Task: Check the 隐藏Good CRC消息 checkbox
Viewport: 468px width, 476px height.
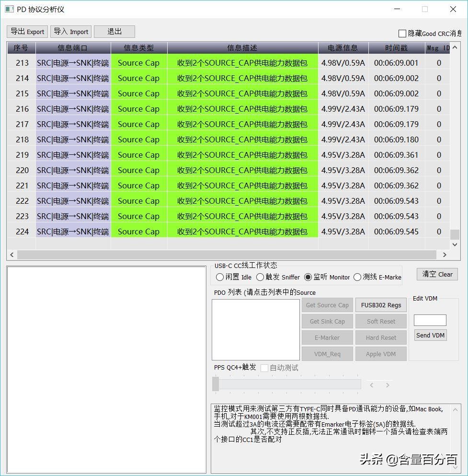Action: pyautogui.click(x=401, y=34)
